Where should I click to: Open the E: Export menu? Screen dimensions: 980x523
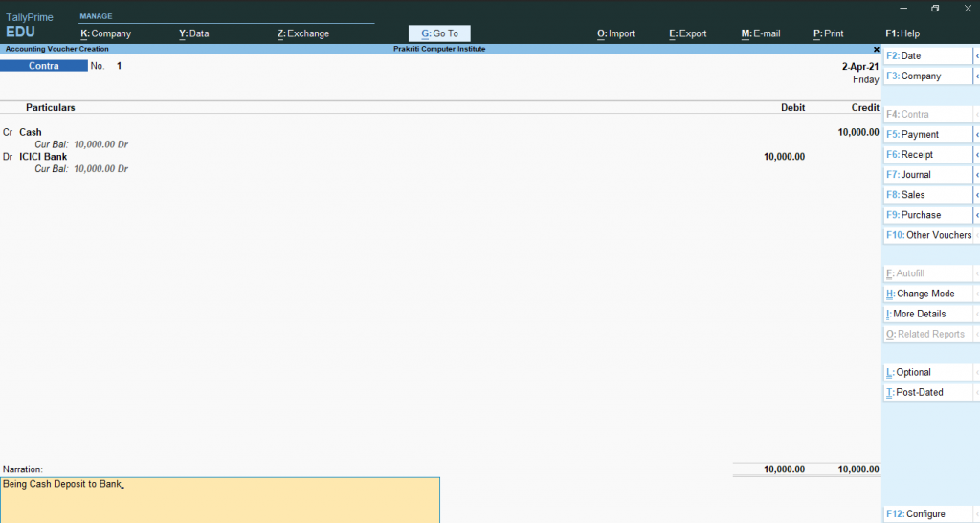pyautogui.click(x=687, y=33)
